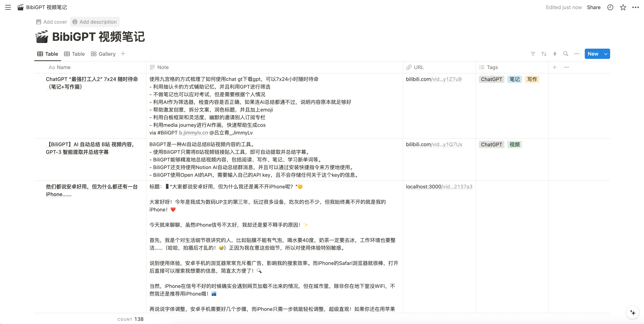Expand the New button dropdown arrow
Viewport: 644px width, 324px height.
tap(606, 54)
